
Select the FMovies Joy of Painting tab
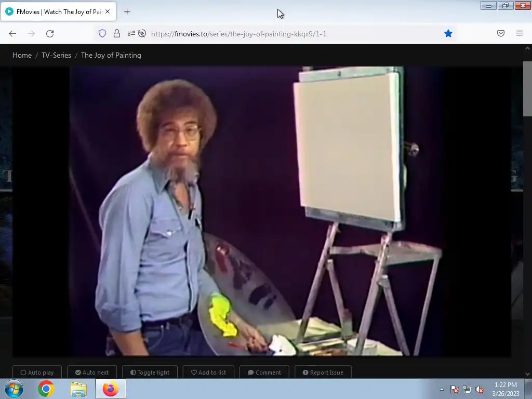pos(58,11)
